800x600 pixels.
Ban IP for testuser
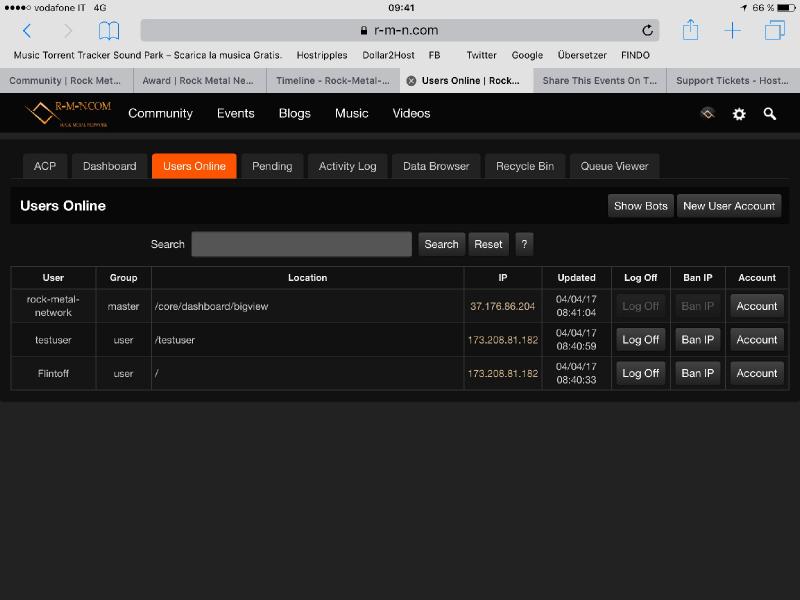point(697,339)
